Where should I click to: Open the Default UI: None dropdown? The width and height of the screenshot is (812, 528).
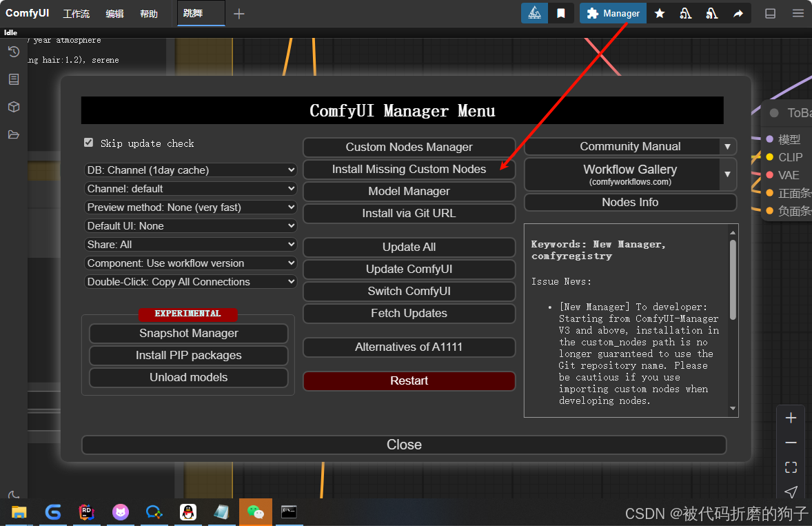190,225
